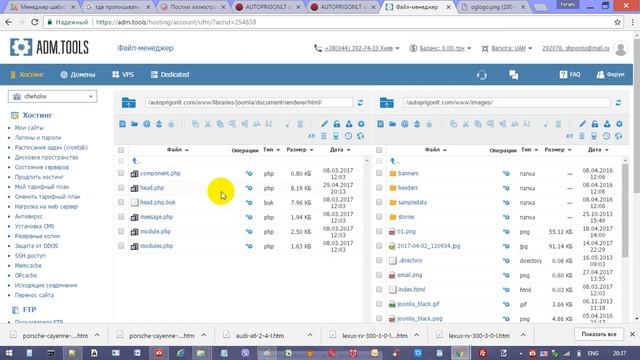Select all files checkbox in renderer/html panel
Image resolution: width=640 pixels, height=360 pixels.
click(121, 150)
